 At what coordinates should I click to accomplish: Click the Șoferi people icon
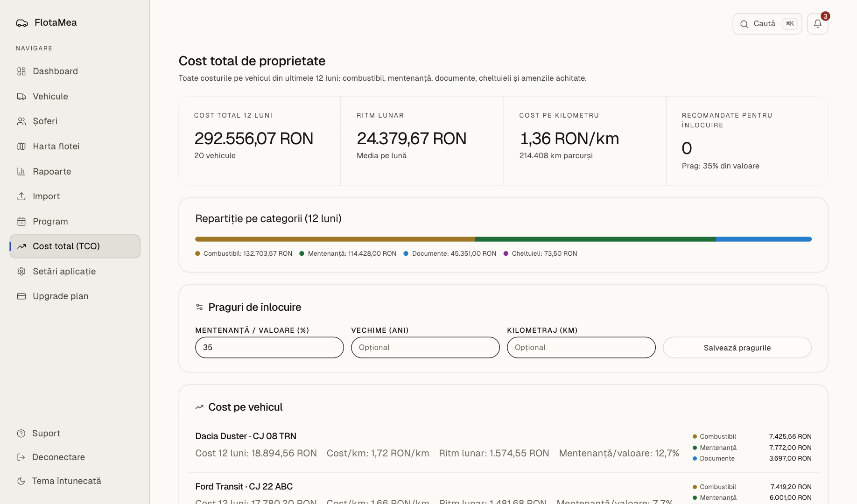pos(21,121)
